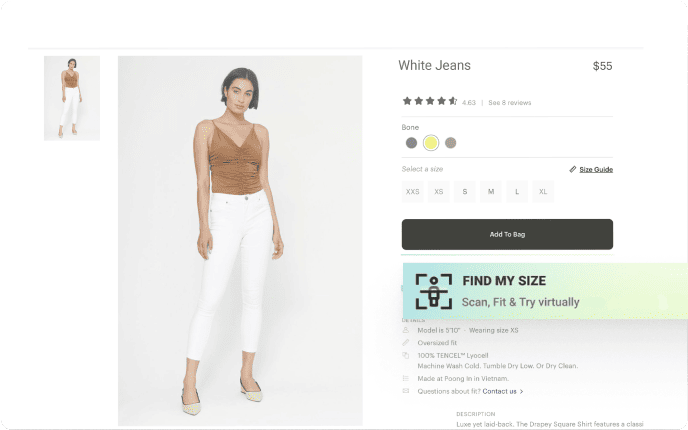Click the model person icon in details
This screenshot has width=688, height=430.
(x=405, y=330)
